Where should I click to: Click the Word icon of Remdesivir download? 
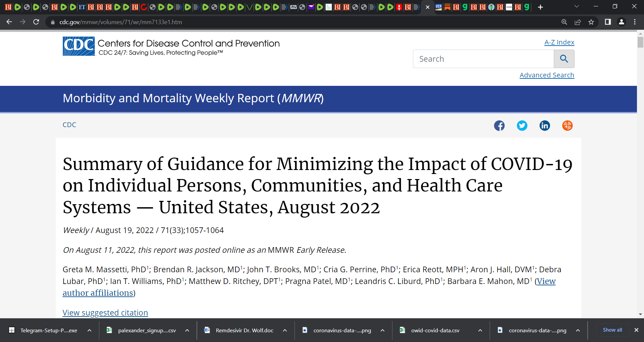pyautogui.click(x=207, y=330)
